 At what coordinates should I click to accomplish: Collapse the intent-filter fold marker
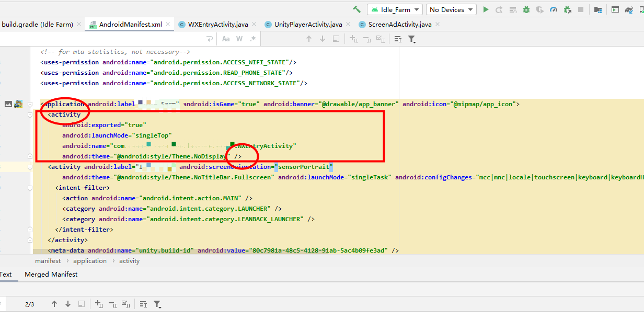coord(30,188)
